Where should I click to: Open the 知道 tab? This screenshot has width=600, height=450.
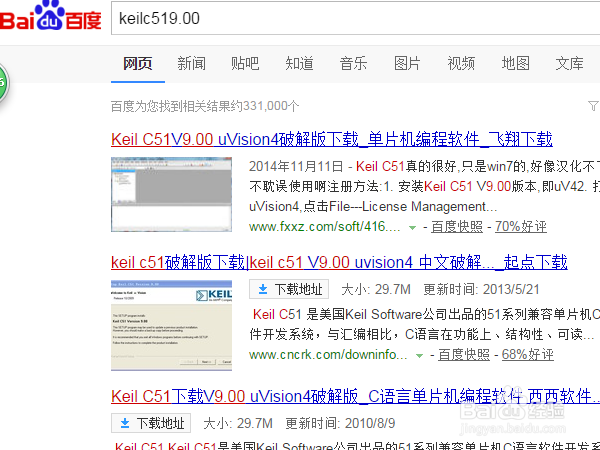299,64
